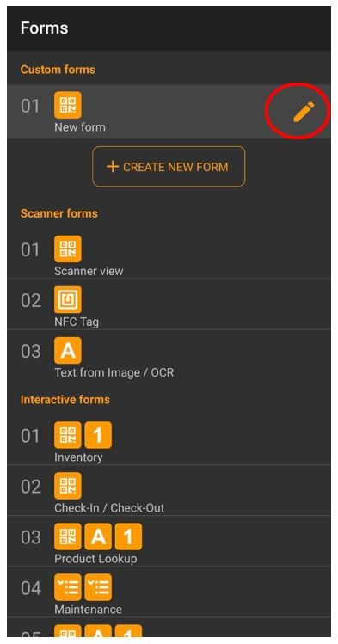The image size is (338, 644).
Task: Tap Maintenance's first checklist icon
Action: 68,587
